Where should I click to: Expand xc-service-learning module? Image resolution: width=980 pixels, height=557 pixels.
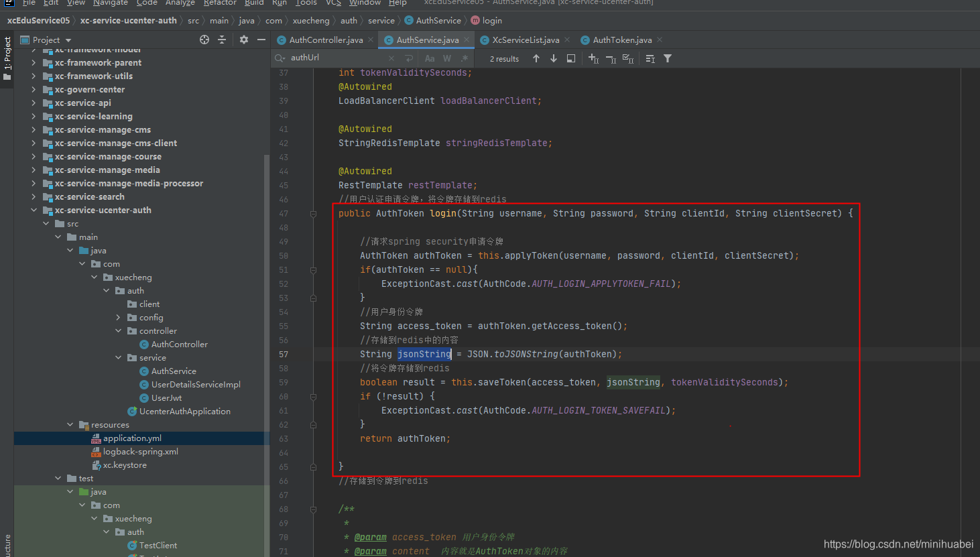point(34,117)
